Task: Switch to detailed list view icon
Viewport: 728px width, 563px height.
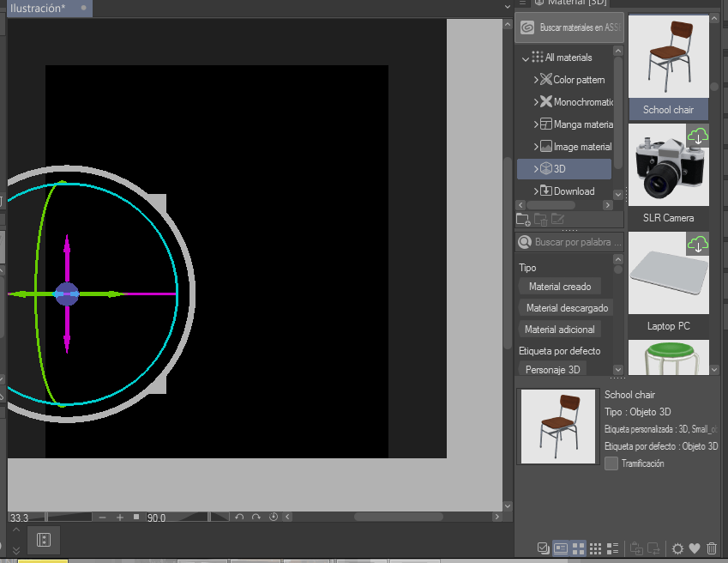Action: coord(612,548)
